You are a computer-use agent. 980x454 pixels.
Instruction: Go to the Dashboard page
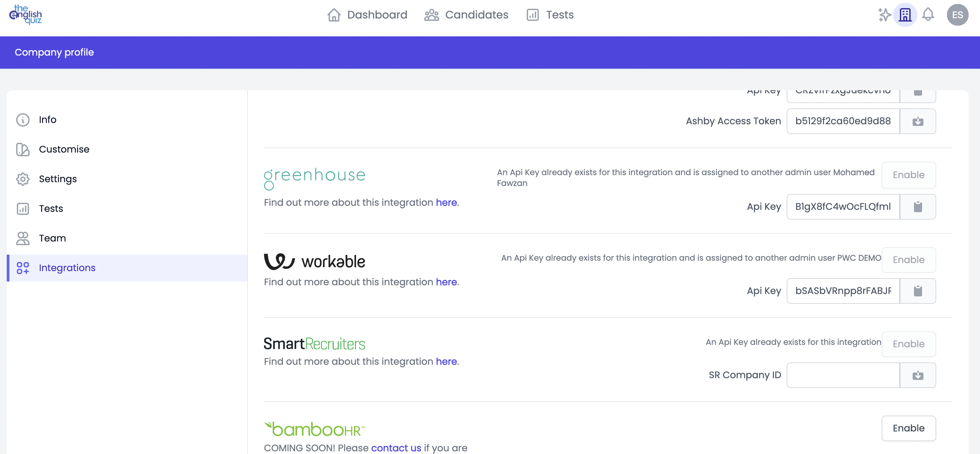(367, 15)
